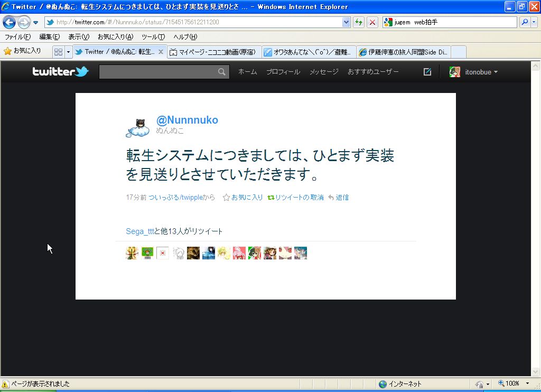Switch to マイページ-ニコニコ動画 tab
Image resolution: width=541 pixels, height=392 pixels.
coord(214,52)
